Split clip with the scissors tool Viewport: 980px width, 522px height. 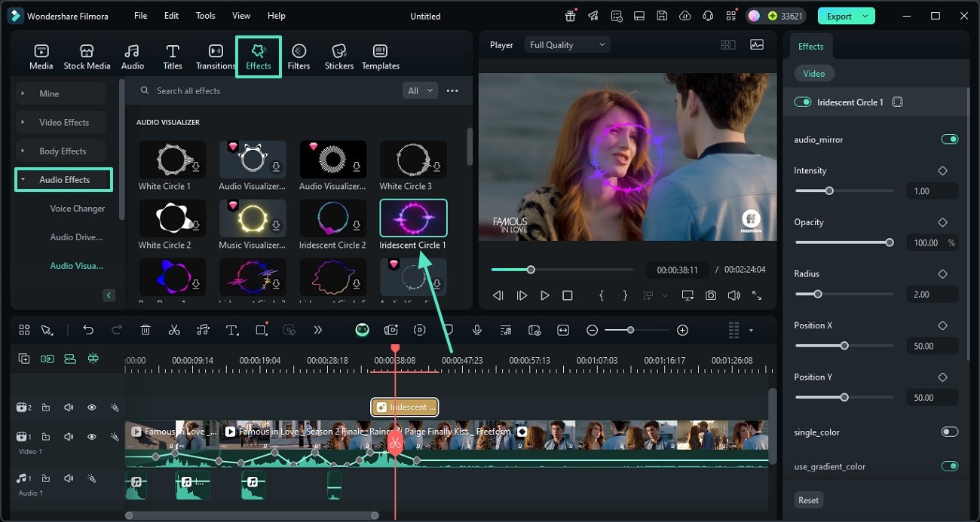click(x=174, y=330)
